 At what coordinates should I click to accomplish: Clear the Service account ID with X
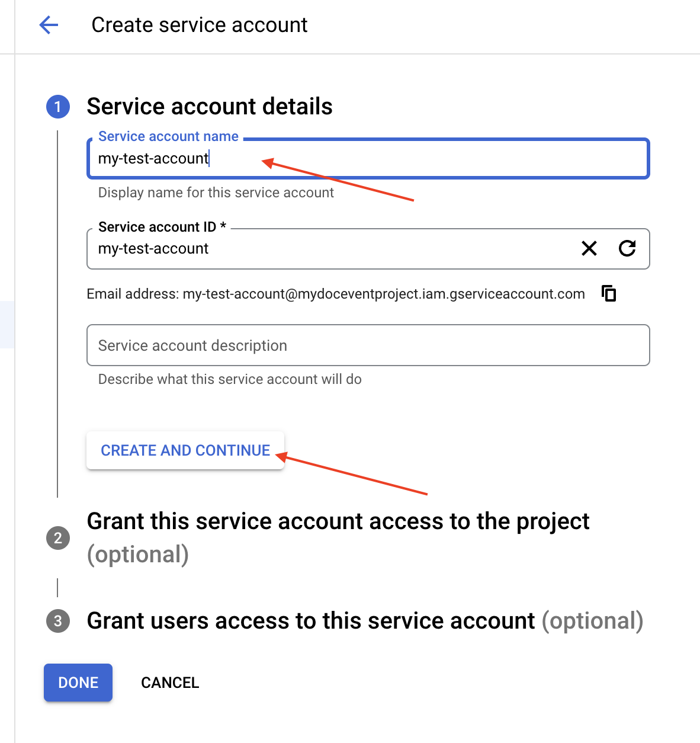click(589, 248)
